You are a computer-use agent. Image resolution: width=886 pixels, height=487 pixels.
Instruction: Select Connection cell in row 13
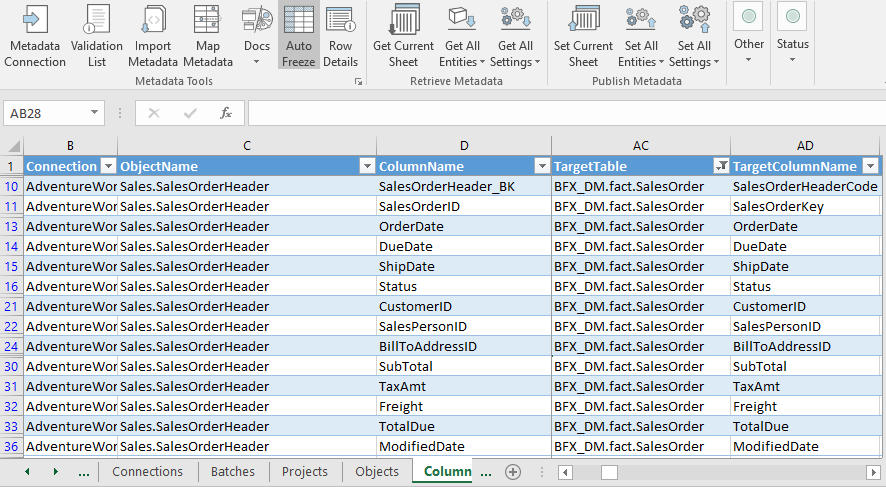pos(71,227)
